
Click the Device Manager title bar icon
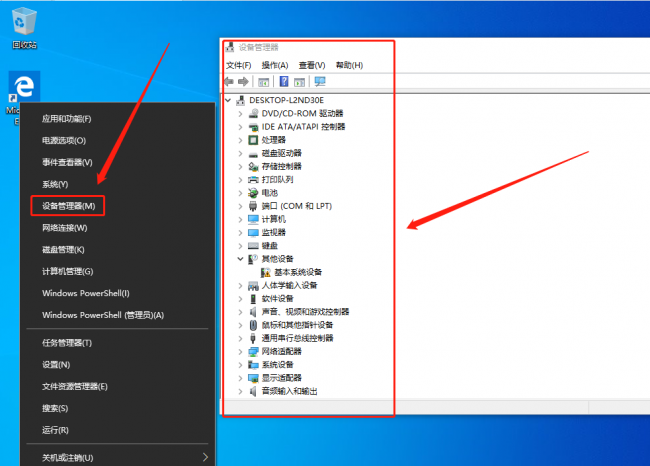coord(230,47)
